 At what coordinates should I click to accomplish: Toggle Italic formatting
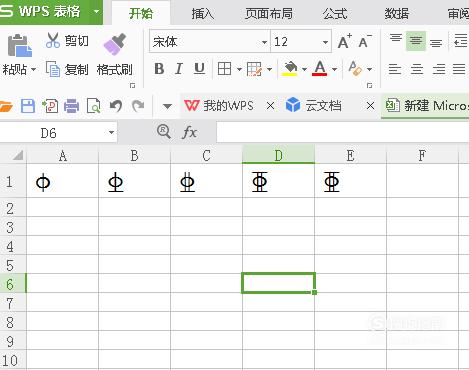[x=179, y=69]
